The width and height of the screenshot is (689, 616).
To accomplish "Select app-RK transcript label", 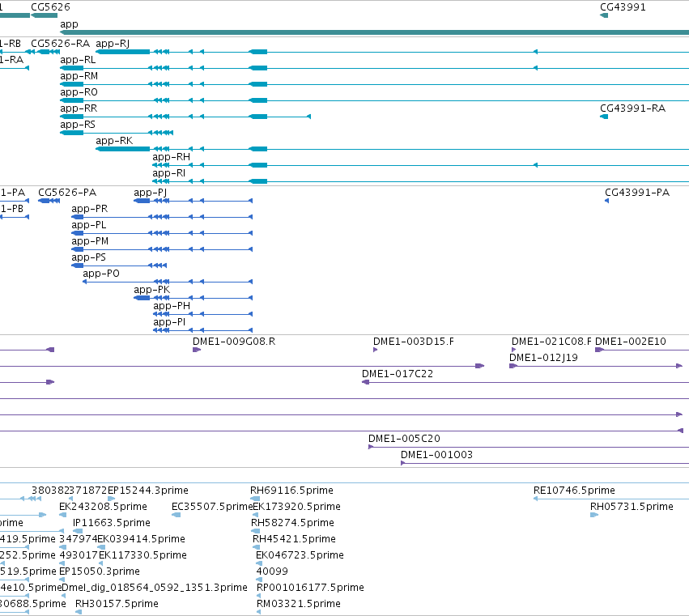I will point(114,141).
